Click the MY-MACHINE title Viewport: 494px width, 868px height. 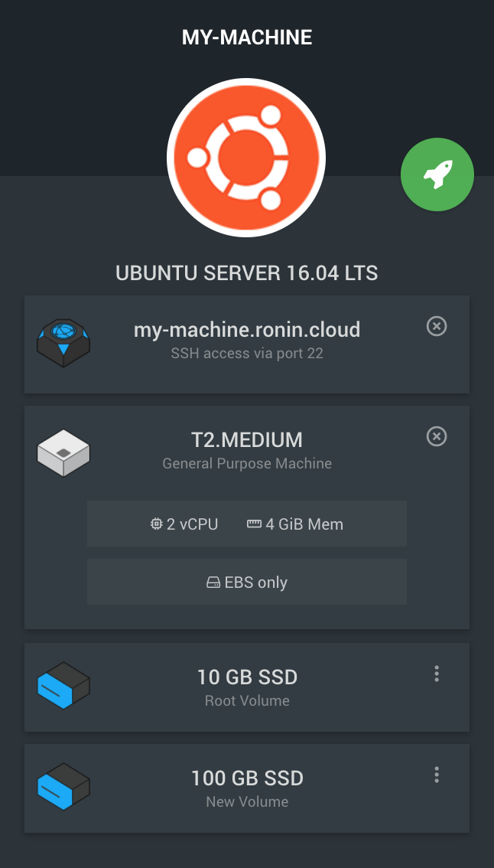coord(247,36)
